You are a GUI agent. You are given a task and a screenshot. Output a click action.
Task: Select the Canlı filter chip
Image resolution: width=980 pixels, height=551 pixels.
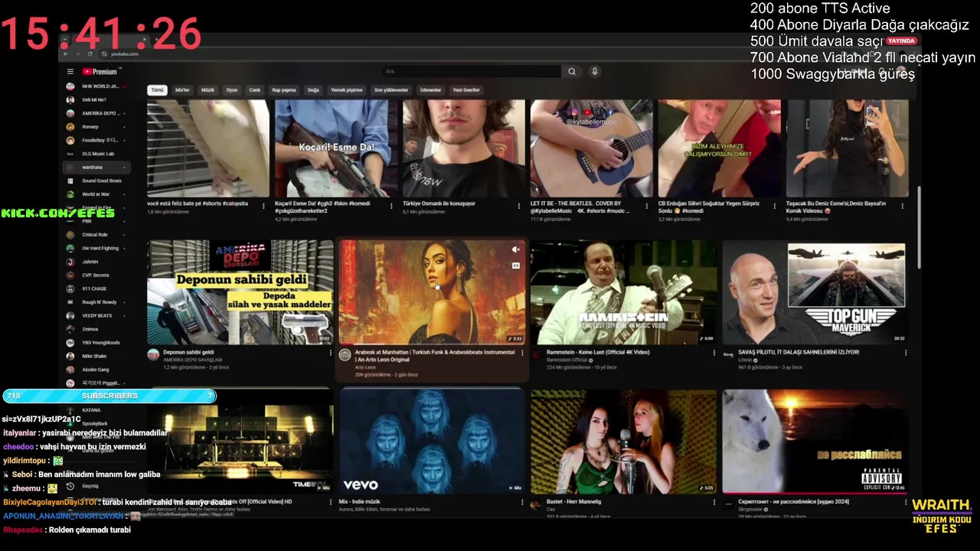tap(255, 90)
